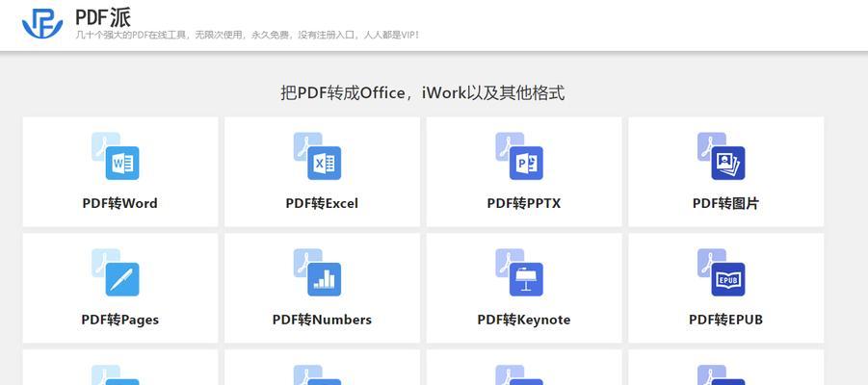Open the PDF转Pages label
Screen dimensions: 868x385
pyautogui.click(x=120, y=320)
